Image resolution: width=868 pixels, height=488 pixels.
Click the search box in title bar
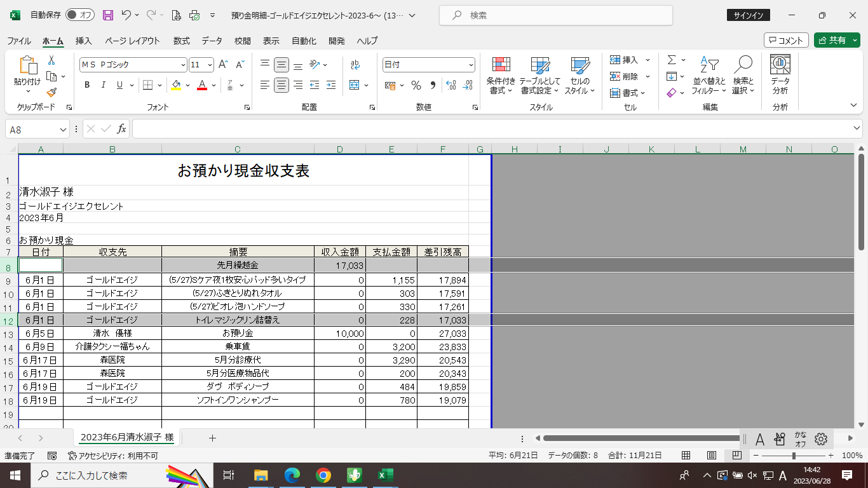click(556, 15)
